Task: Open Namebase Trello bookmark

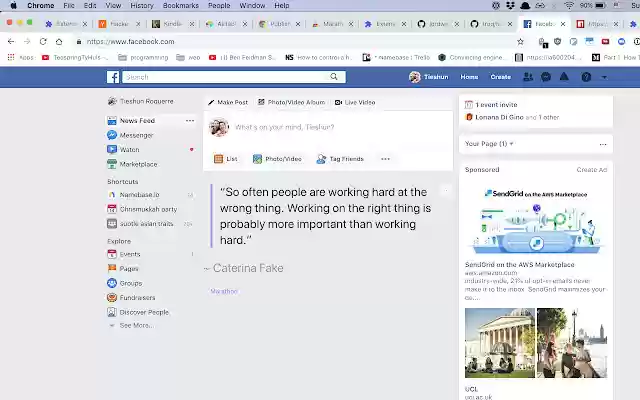Action: [x=396, y=58]
